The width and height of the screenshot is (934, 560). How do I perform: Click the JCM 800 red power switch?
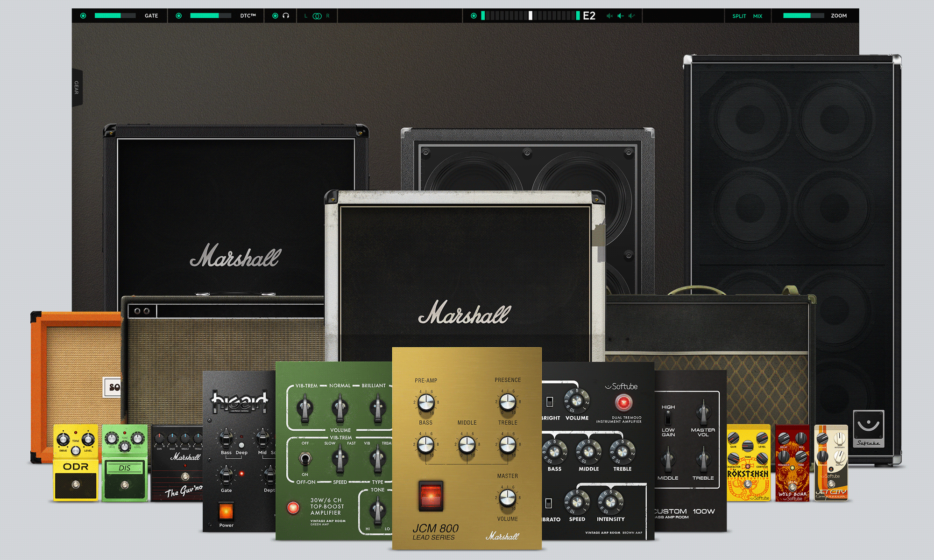click(x=431, y=496)
